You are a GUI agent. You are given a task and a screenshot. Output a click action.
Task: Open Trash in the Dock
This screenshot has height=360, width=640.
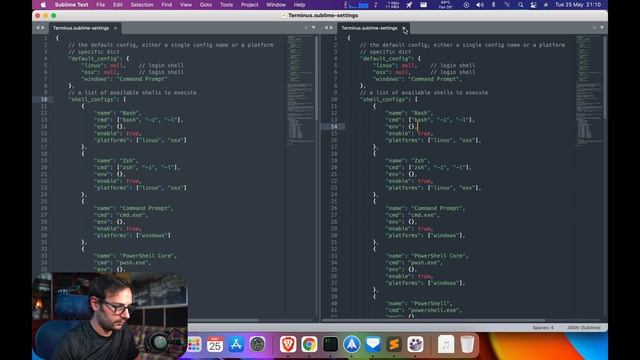coord(467,344)
